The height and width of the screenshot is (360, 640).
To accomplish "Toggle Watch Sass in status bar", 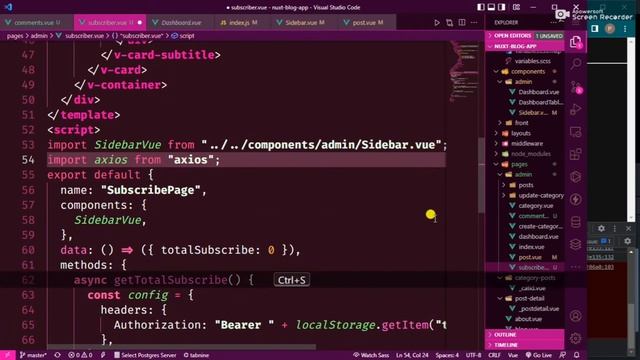I will [x=371, y=355].
